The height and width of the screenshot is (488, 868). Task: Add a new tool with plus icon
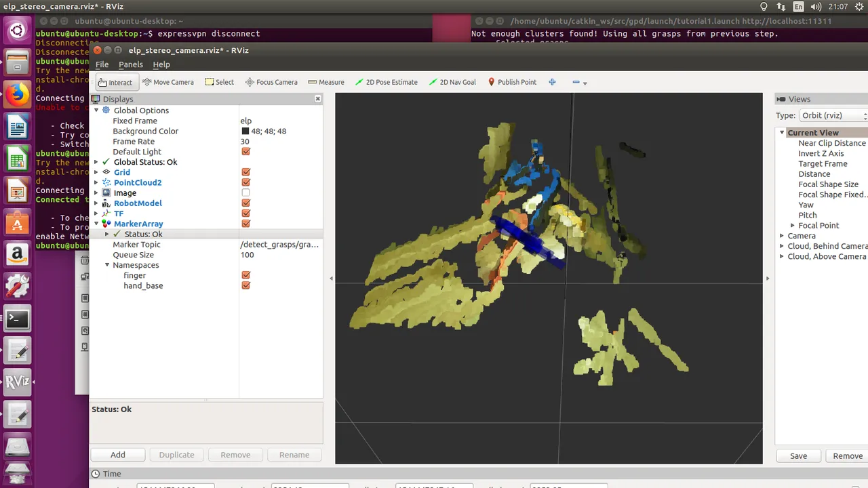click(x=552, y=82)
